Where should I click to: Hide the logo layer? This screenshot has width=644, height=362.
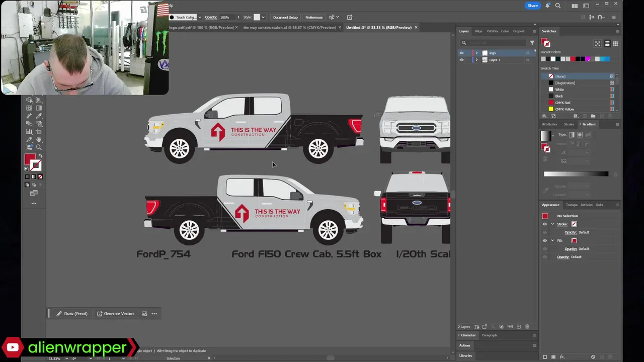(x=461, y=53)
